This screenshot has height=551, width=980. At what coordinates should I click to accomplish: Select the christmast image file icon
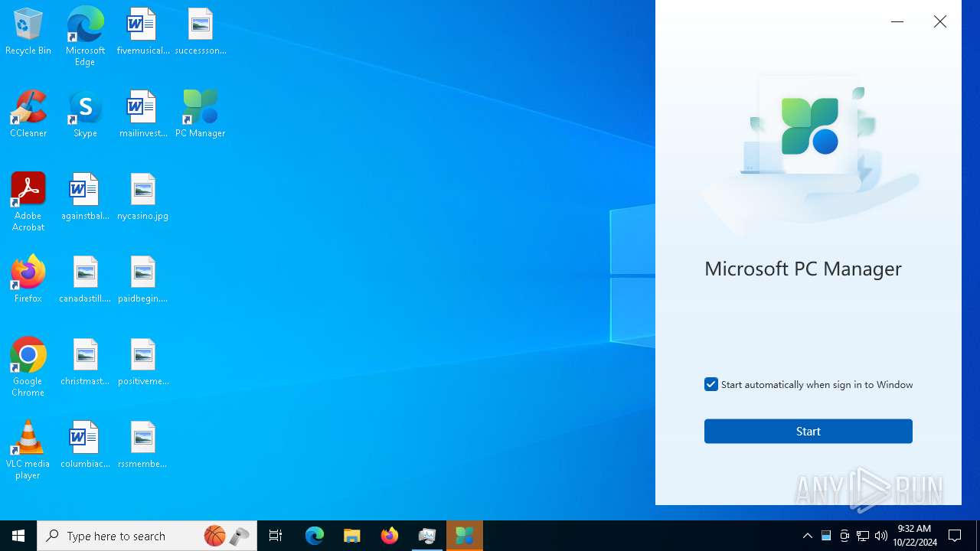85,363
